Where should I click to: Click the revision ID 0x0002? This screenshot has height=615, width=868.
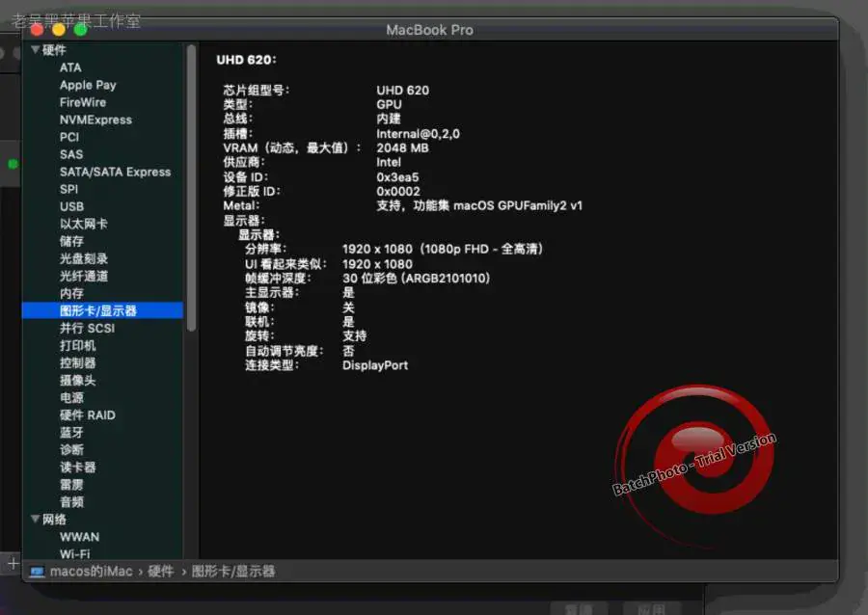(398, 192)
